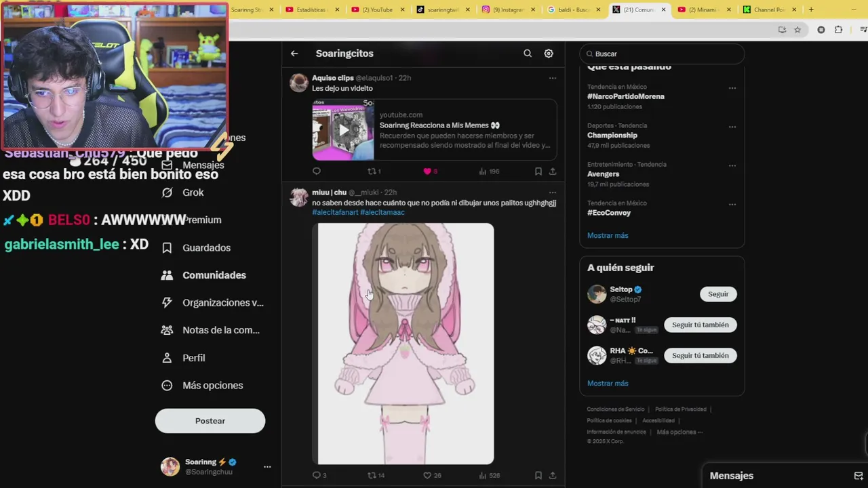Open Más opciones in the sidebar
The height and width of the screenshot is (488, 868).
coord(202,386)
